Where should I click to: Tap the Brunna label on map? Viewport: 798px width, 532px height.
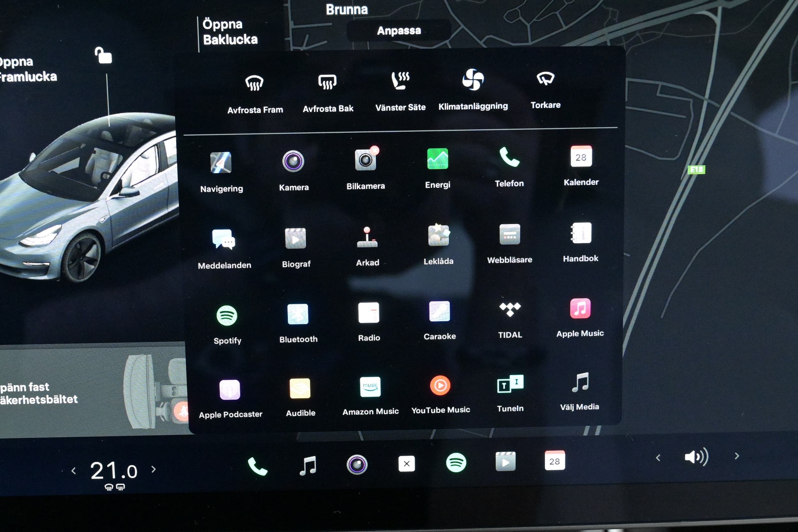(347, 10)
